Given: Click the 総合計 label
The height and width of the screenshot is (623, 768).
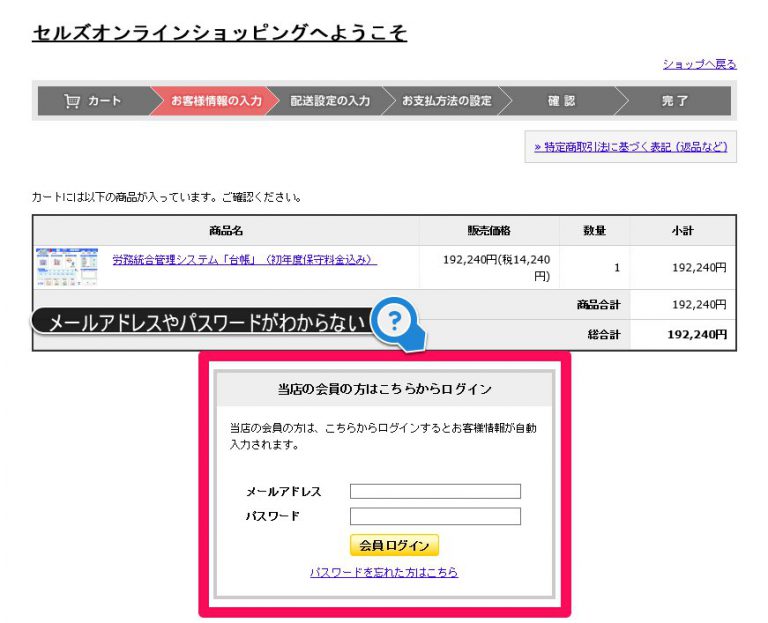Looking at the screenshot, I should click(604, 335).
